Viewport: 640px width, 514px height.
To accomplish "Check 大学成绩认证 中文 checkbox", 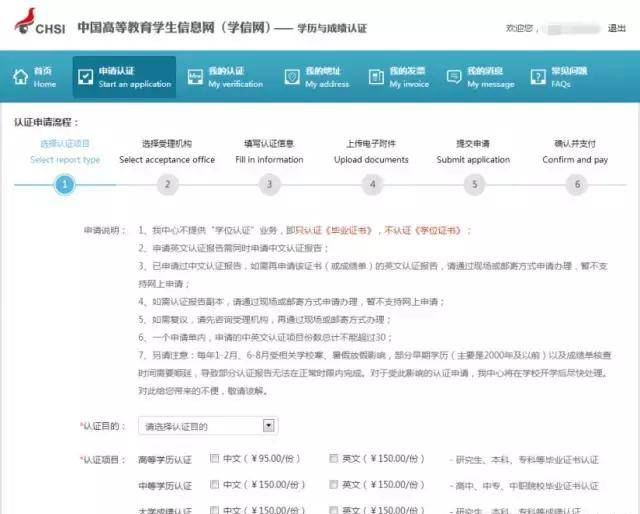I will [x=214, y=510].
